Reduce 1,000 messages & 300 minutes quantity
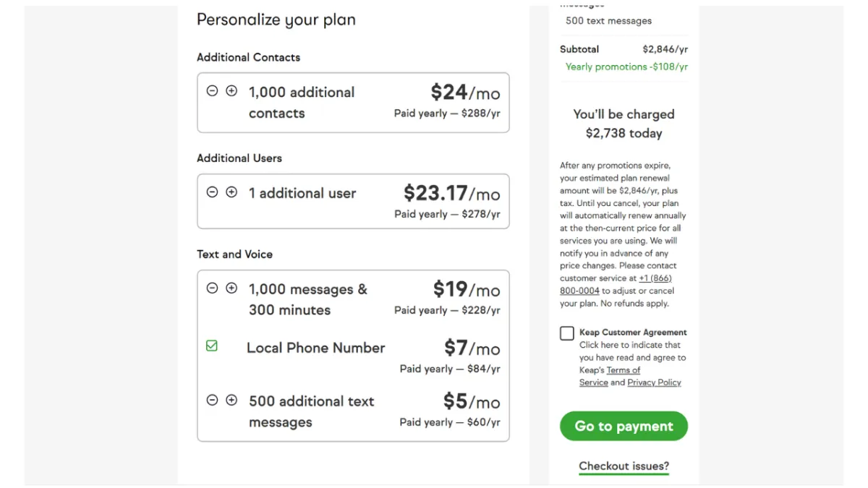The width and height of the screenshot is (868, 488). click(x=212, y=288)
